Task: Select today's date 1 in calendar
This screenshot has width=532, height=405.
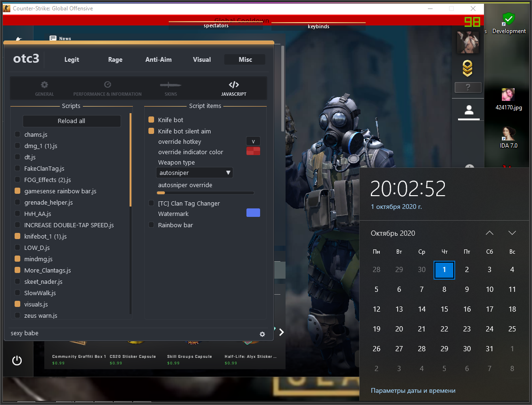Action: point(444,270)
